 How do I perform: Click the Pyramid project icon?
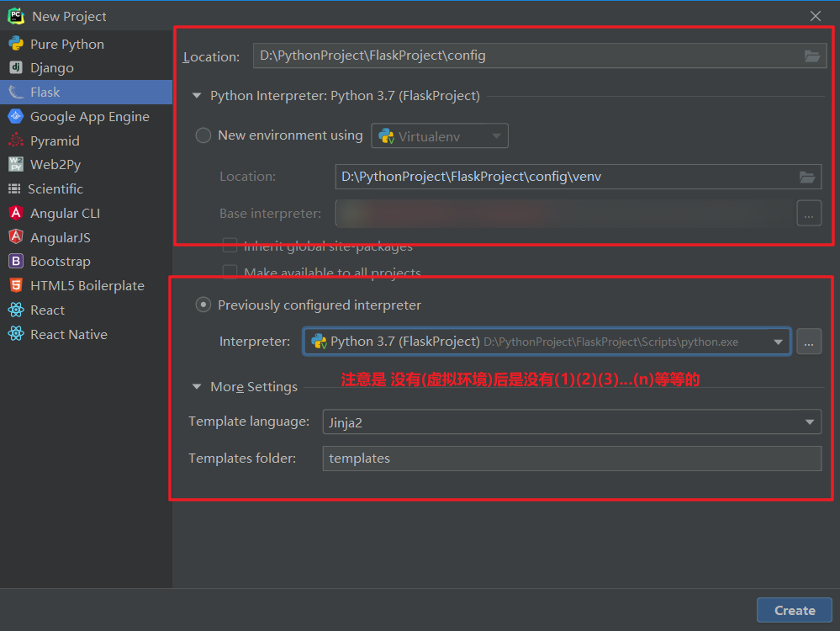[x=16, y=141]
